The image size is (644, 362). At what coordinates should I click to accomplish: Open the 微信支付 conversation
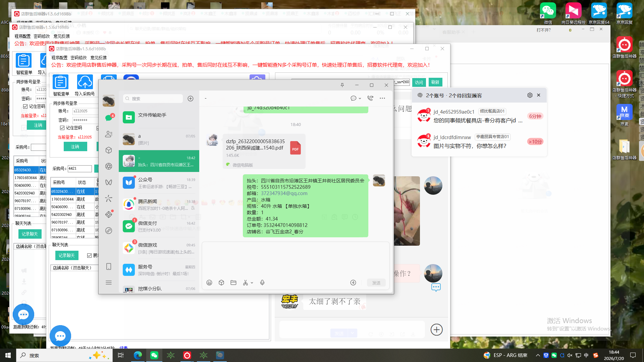tap(159, 226)
